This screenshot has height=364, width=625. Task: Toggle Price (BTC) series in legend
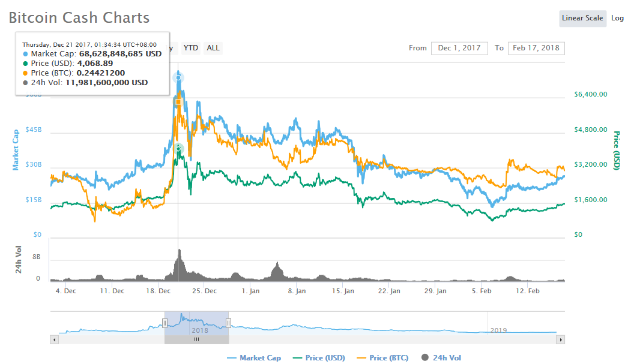coord(382,357)
